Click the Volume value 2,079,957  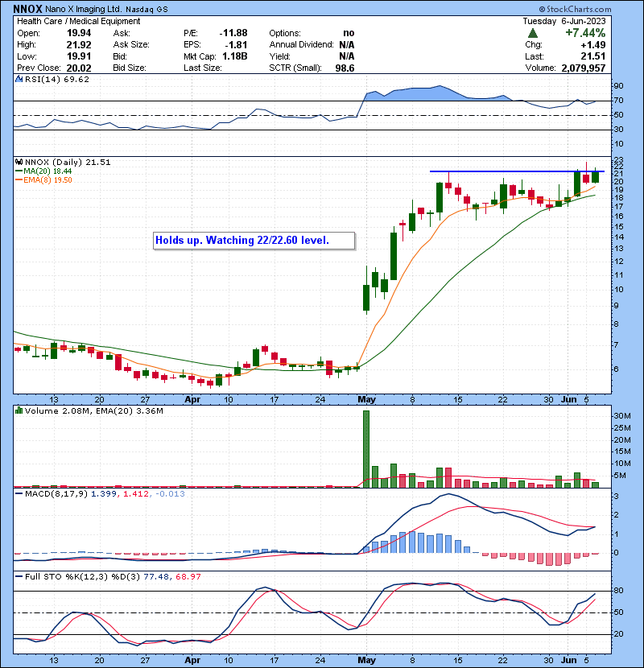[x=584, y=68]
